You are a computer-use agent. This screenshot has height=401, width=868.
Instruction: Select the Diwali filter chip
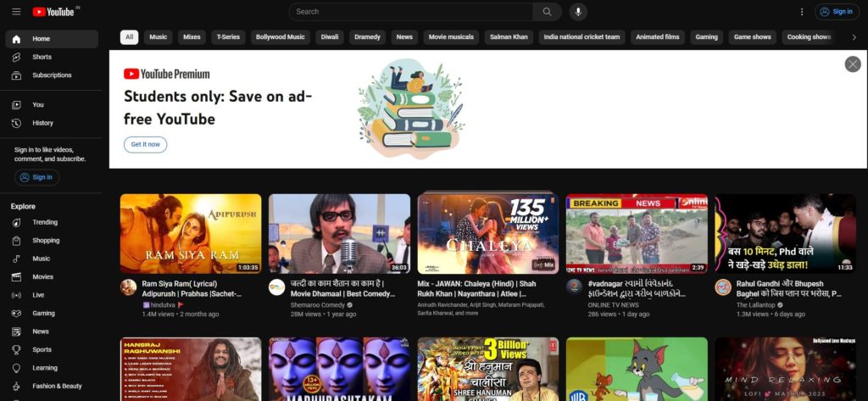(329, 37)
